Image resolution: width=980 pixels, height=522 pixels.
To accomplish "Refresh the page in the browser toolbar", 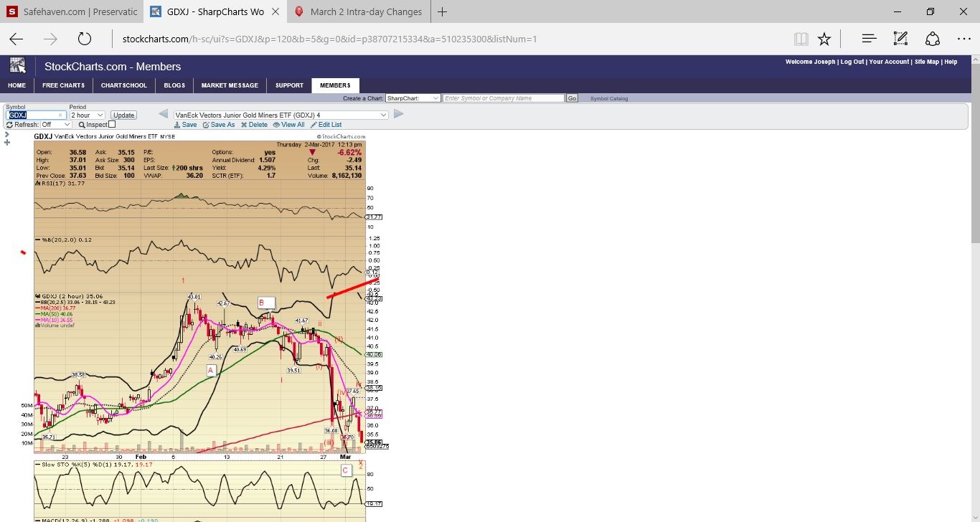I will (x=85, y=39).
